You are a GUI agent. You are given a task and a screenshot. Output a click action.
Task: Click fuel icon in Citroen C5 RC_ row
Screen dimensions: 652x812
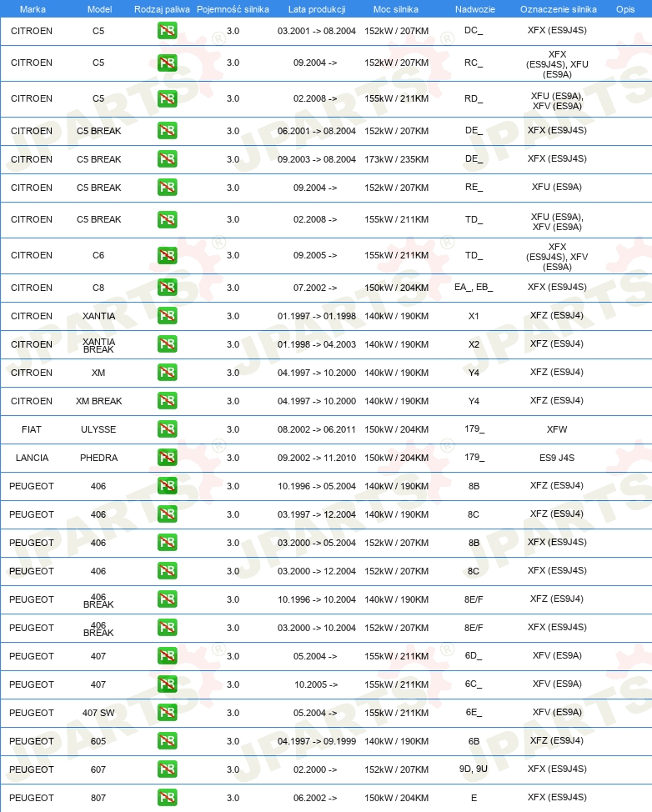click(168, 63)
